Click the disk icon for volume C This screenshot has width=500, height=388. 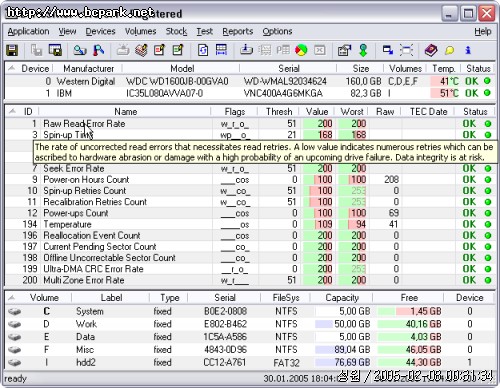click(14, 312)
